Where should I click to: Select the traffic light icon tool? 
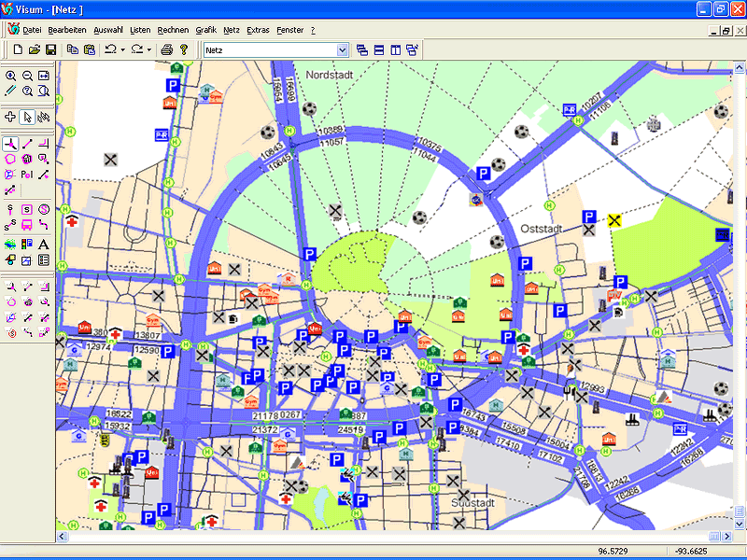coord(27,245)
